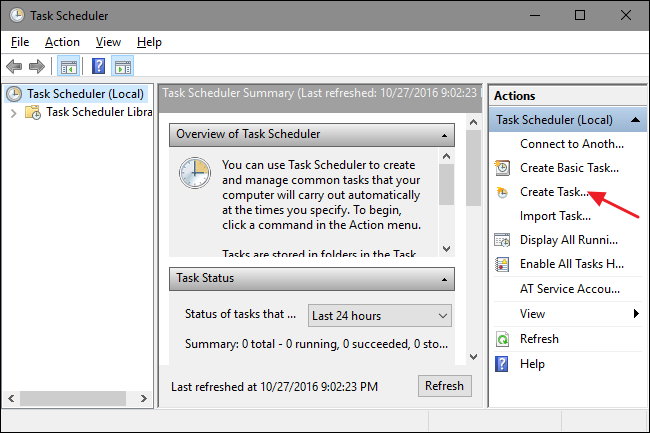
Task: Open the File menu
Action: [20, 42]
